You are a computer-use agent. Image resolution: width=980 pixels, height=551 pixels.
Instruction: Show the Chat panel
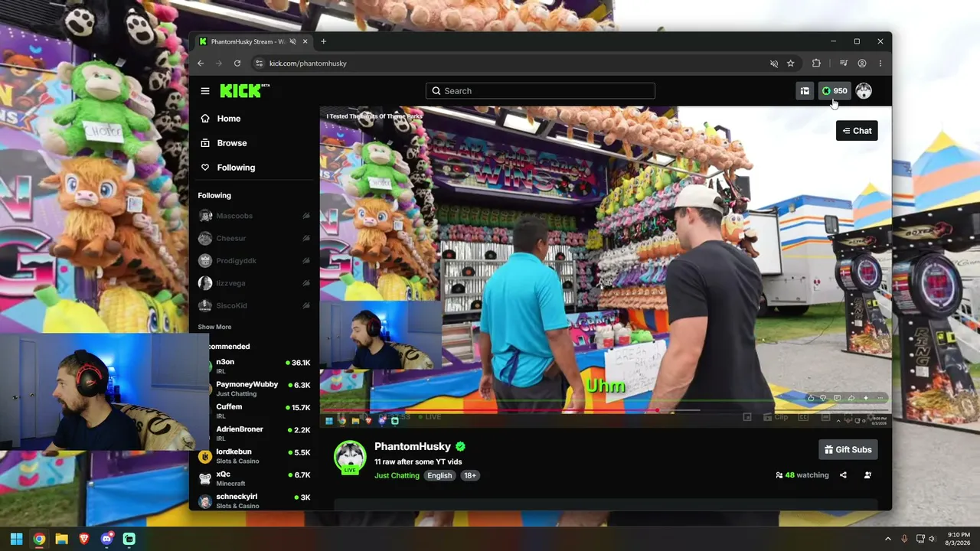click(x=857, y=131)
